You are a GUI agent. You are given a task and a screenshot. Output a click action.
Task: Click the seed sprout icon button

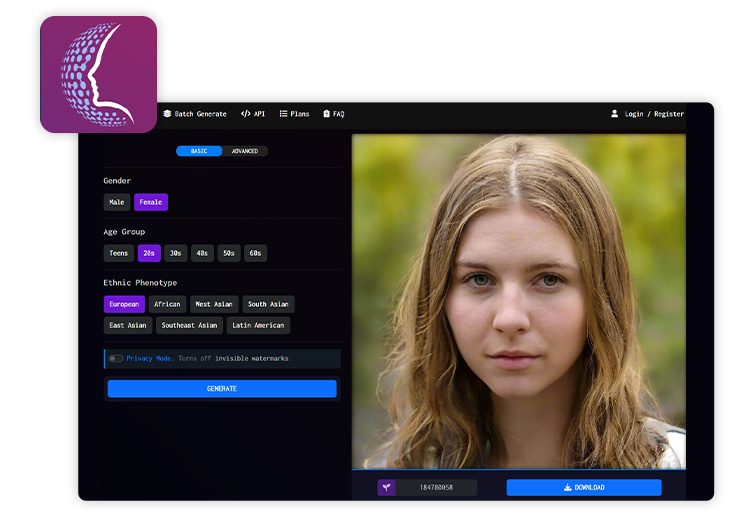[386, 487]
